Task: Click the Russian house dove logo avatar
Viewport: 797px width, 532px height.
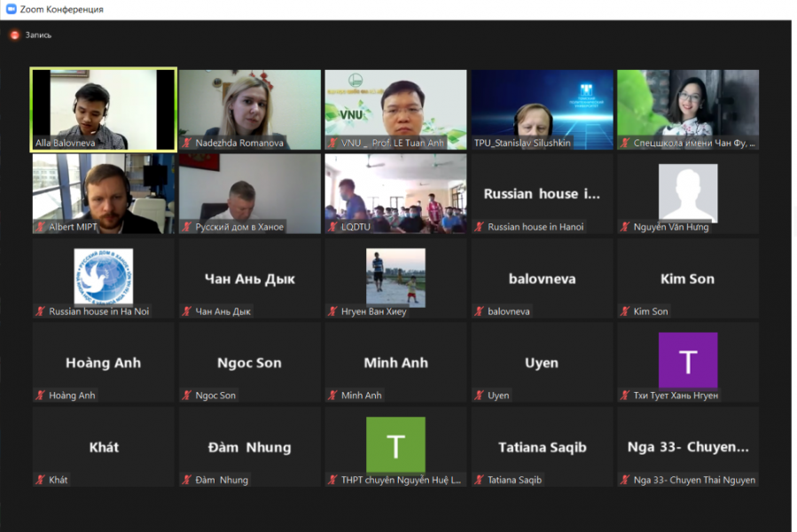Action: 103,276
